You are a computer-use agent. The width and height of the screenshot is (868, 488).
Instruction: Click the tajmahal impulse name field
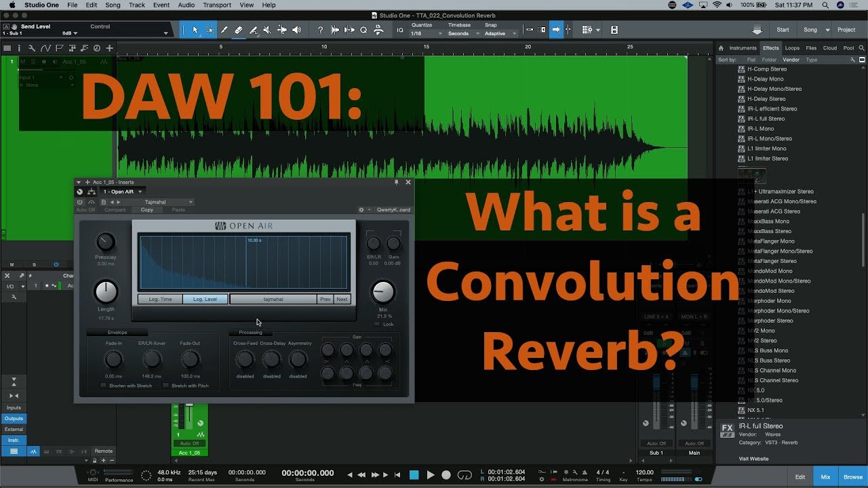tap(273, 299)
